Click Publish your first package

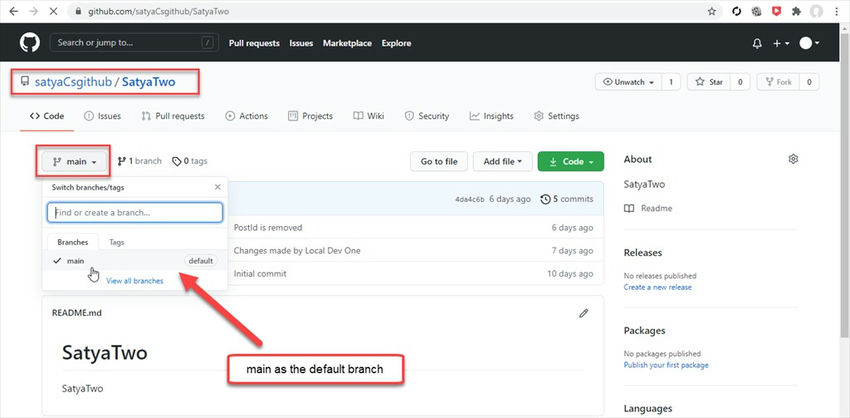666,365
